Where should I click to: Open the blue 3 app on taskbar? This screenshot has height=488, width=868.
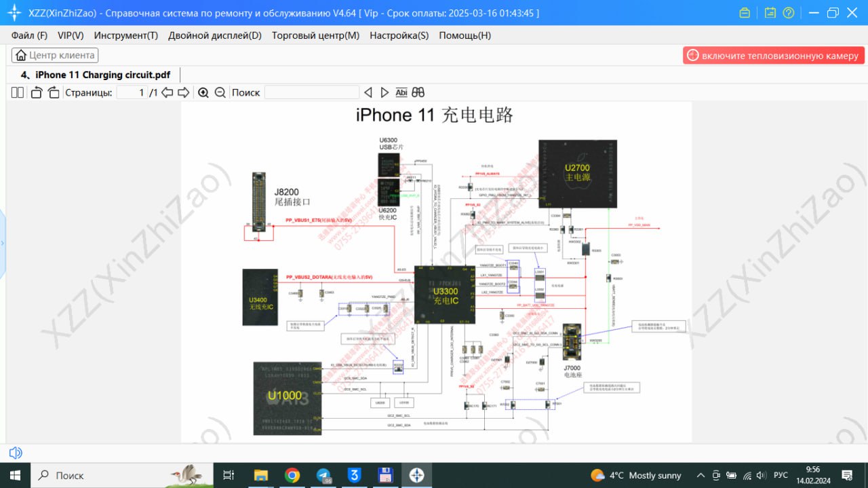point(354,475)
